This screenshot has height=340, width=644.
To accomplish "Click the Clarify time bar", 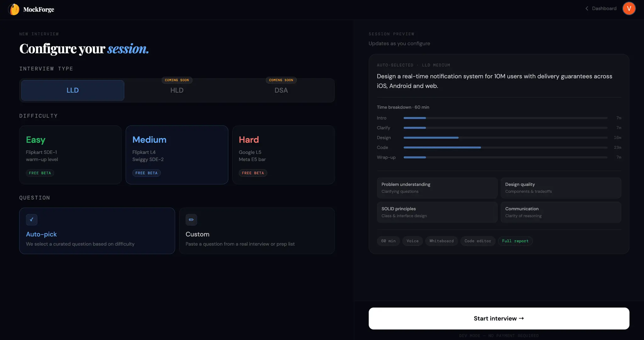I will (505, 128).
